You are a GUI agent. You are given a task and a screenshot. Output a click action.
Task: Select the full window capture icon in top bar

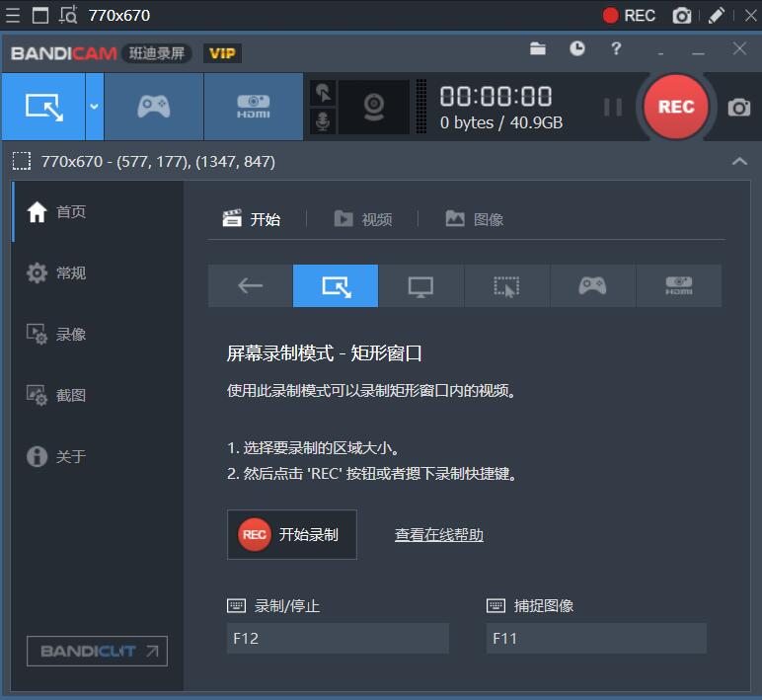point(40,16)
